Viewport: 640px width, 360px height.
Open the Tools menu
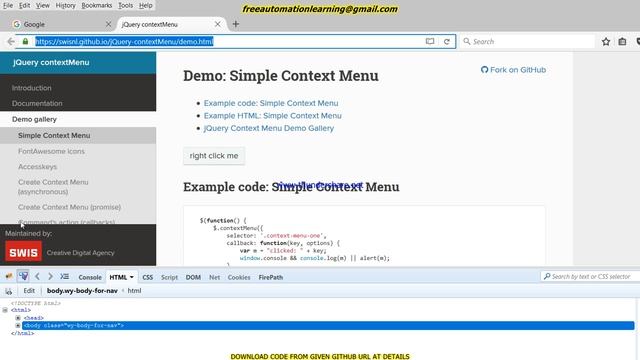[125, 5]
